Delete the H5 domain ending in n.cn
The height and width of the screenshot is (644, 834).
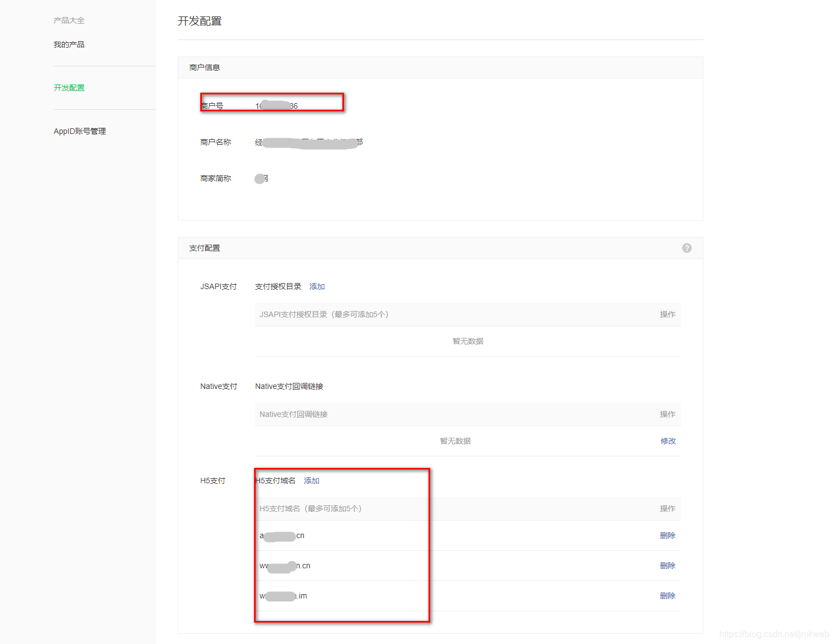pyautogui.click(x=668, y=566)
